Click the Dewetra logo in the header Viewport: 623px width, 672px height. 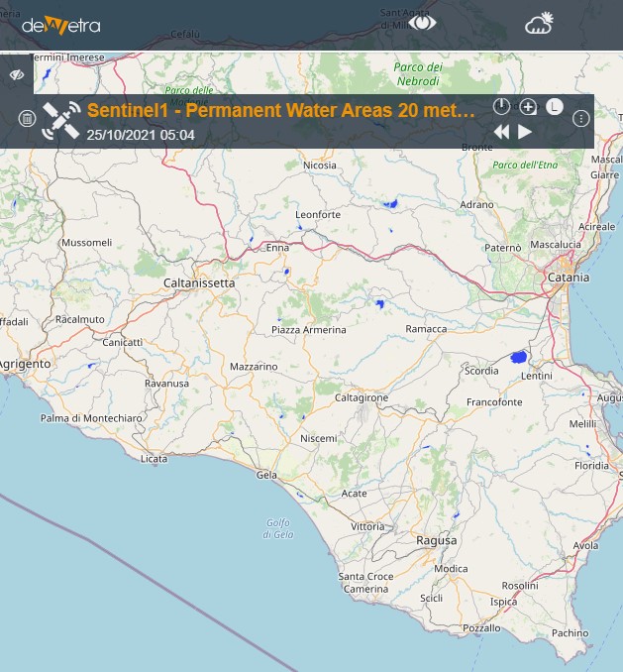coord(61,26)
